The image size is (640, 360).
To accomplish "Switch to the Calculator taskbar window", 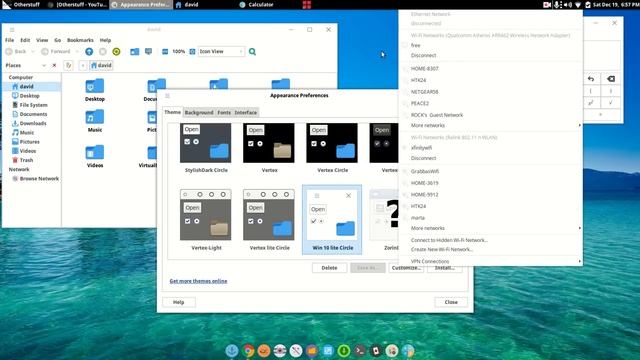I will (260, 5).
